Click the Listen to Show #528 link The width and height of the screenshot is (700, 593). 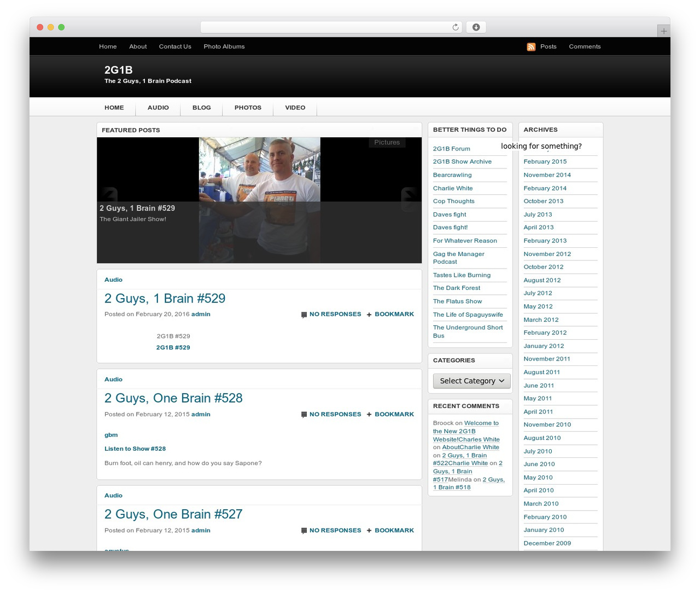135,449
